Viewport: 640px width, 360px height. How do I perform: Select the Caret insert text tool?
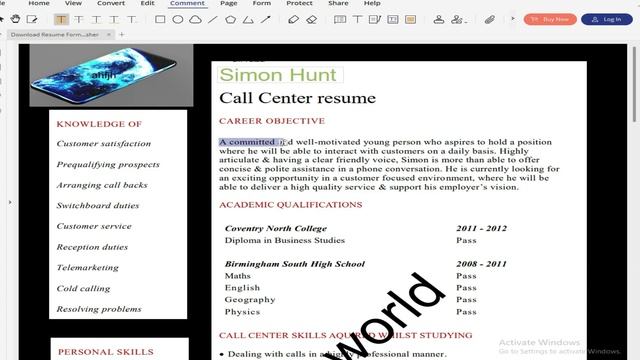131,19
